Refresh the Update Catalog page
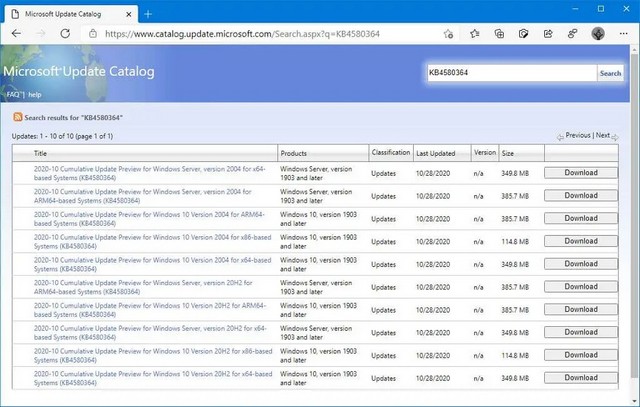The image size is (640, 407). point(65,33)
